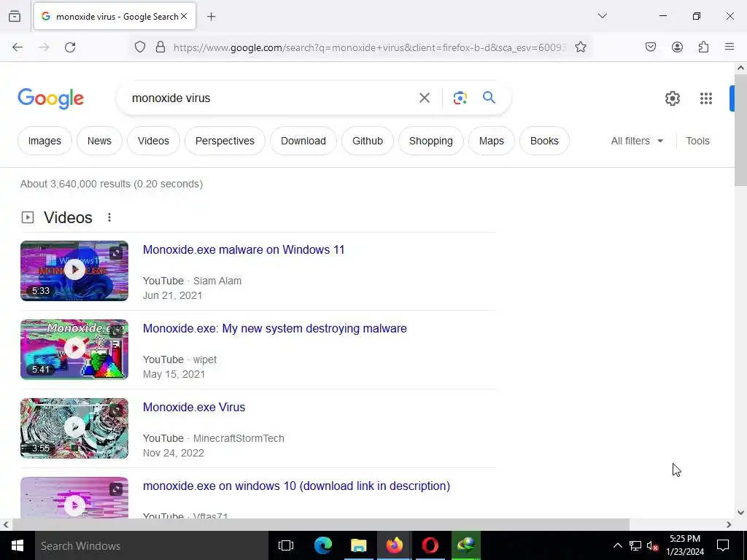Play the 3:55 MinecraftStormTech video thumbnail
This screenshot has width=747, height=560.
coord(74,428)
